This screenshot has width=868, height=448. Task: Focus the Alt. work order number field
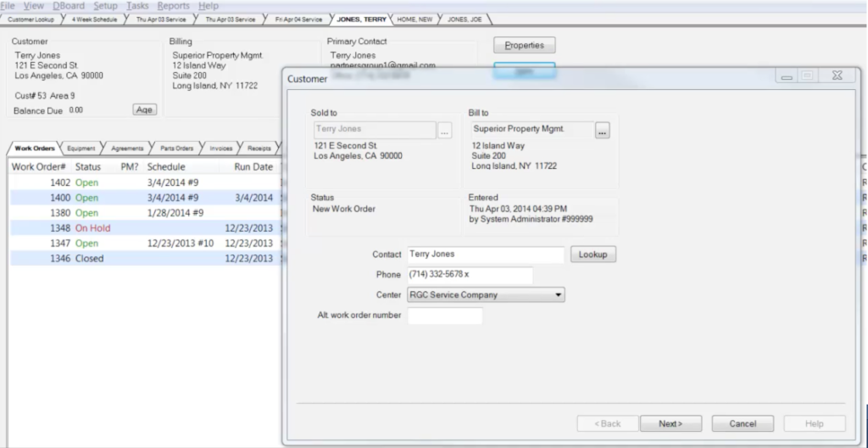click(x=445, y=316)
